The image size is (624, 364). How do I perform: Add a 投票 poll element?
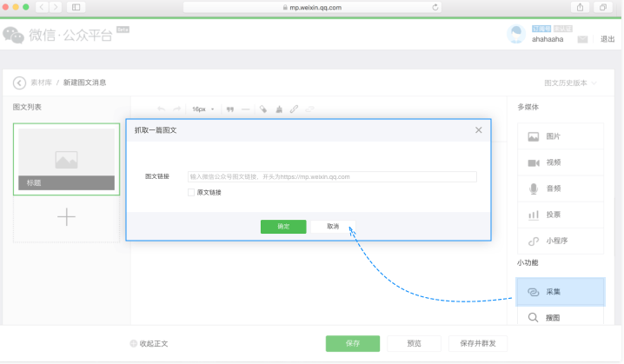pyautogui.click(x=553, y=215)
